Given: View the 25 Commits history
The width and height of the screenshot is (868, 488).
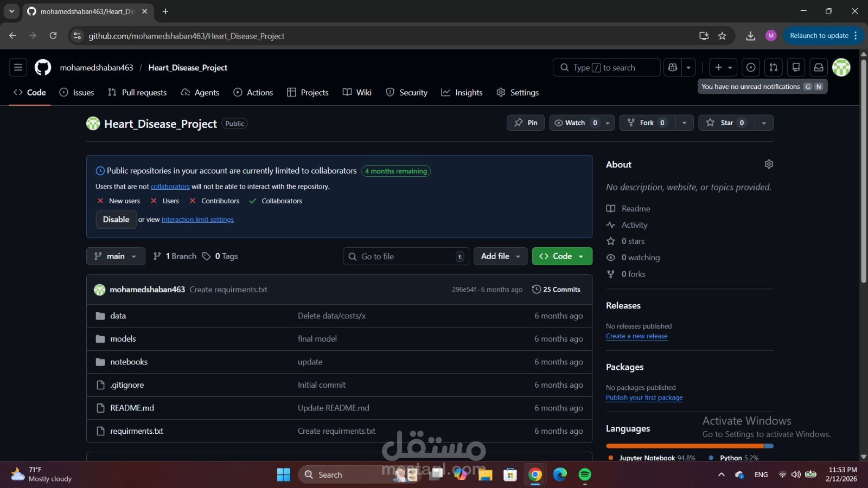Looking at the screenshot, I should [556, 290].
